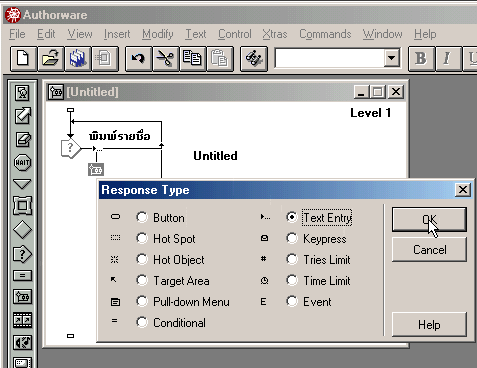
Task: Select the Text Entry response type
Action: click(x=292, y=217)
